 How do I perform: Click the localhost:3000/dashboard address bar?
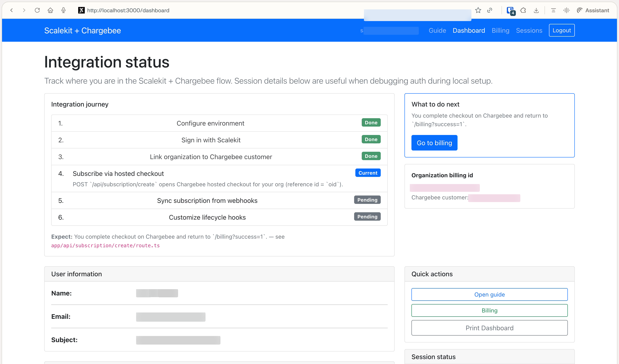128,10
